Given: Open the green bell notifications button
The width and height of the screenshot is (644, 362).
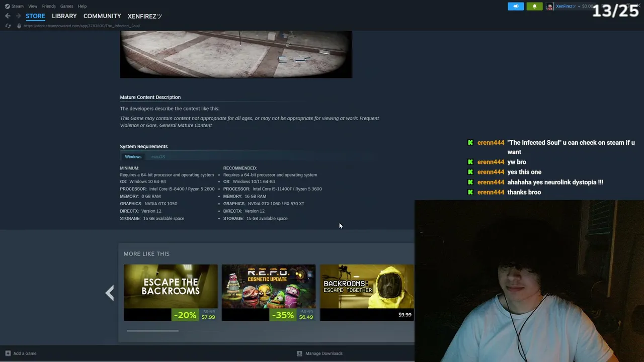Looking at the screenshot, I should coord(534,6).
